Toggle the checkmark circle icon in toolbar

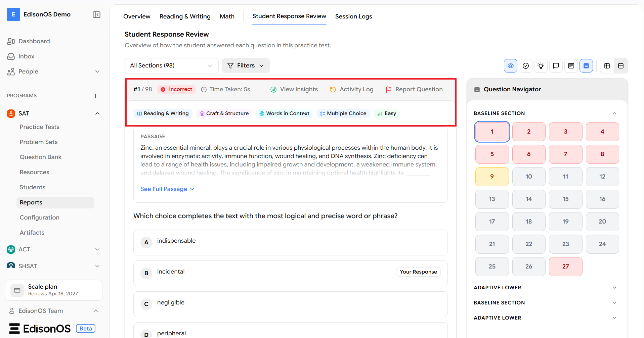[525, 66]
